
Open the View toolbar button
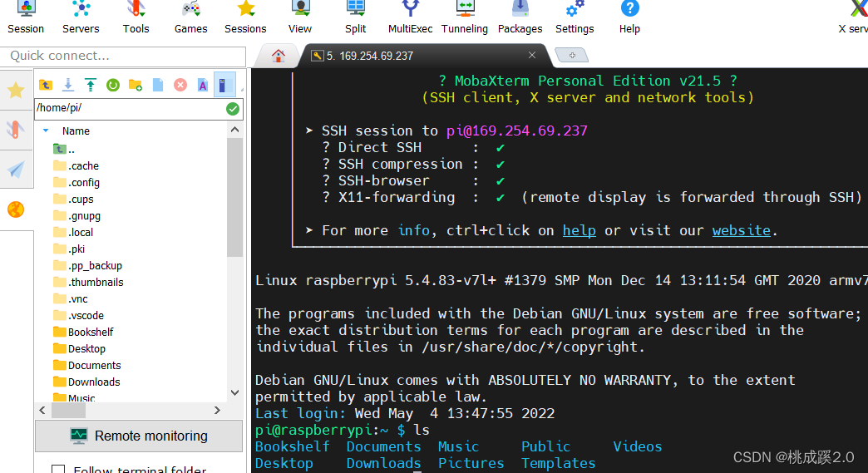click(300, 18)
